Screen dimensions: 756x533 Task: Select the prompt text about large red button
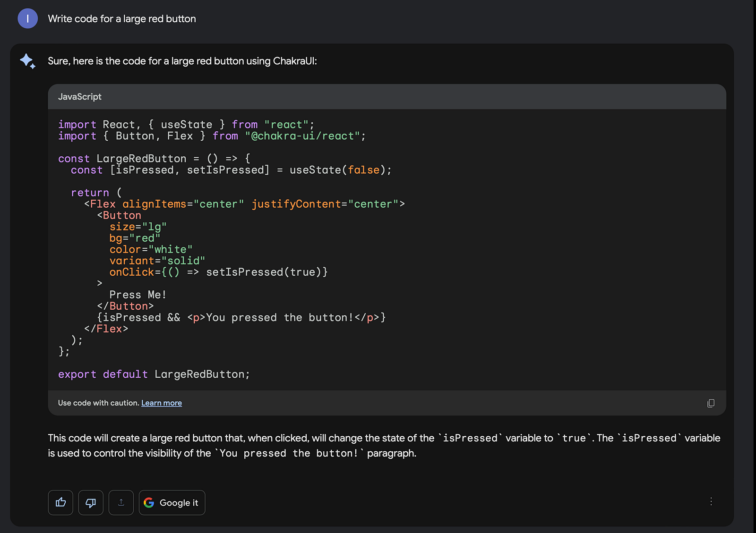click(x=122, y=19)
